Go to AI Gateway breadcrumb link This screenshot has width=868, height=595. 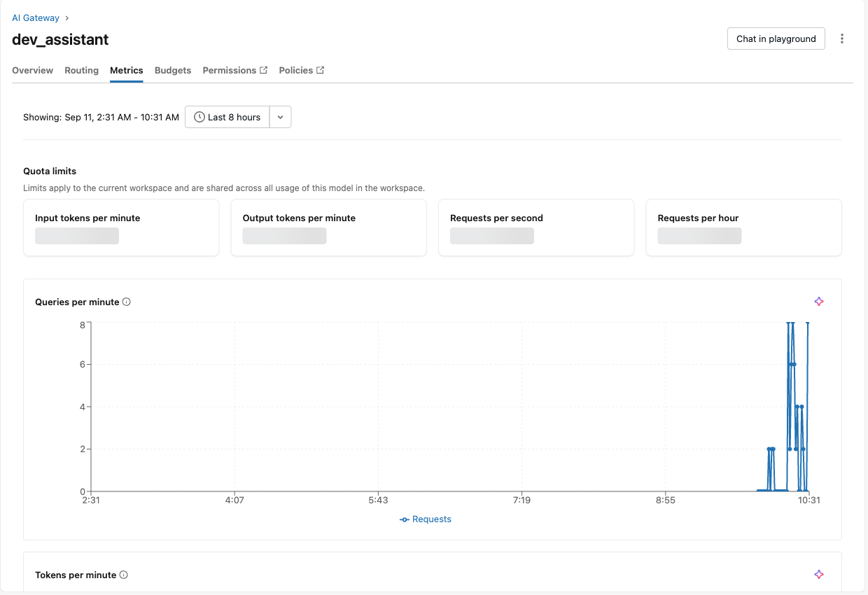click(36, 17)
